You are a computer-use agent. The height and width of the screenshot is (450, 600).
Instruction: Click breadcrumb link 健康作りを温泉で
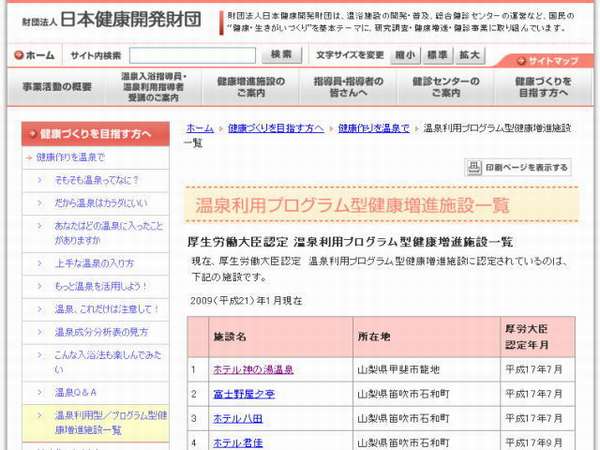[374, 128]
